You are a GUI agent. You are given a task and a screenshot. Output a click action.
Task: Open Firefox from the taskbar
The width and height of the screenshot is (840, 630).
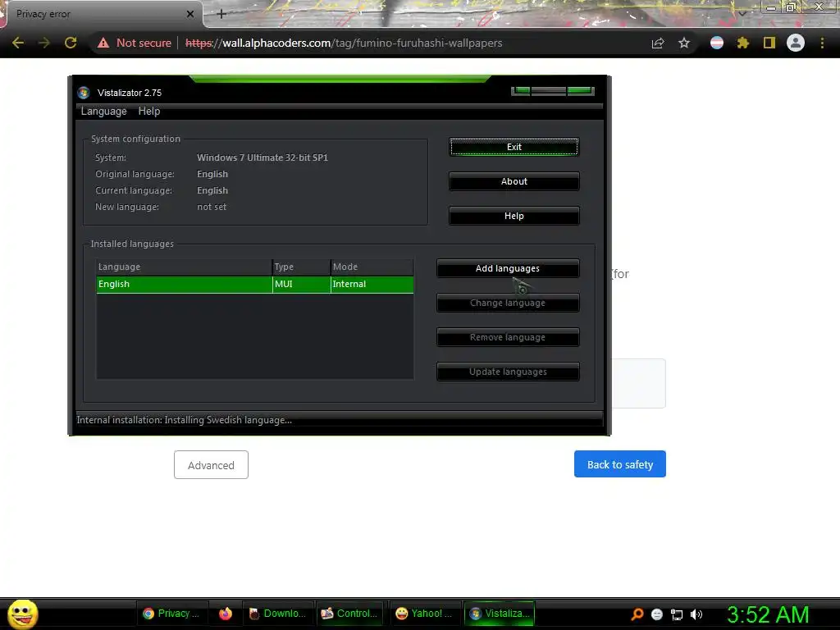(x=226, y=614)
